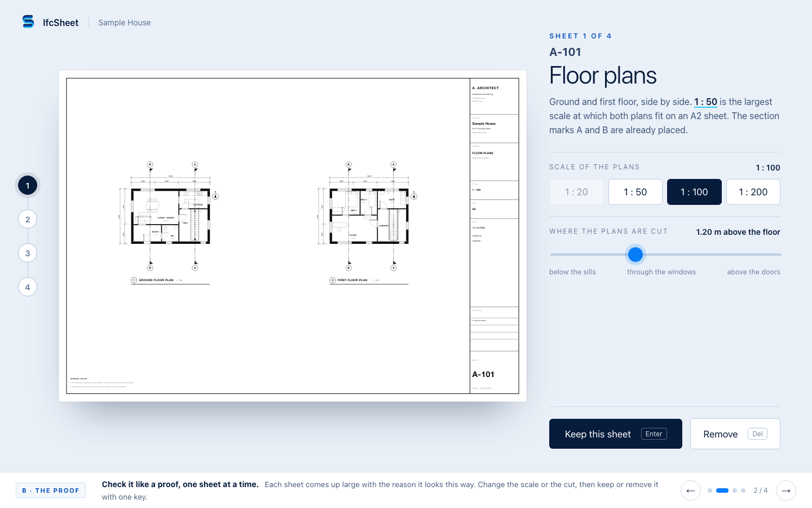Screen dimensions: 812x508
Task: Set cut to 'below the sills' label
Action: click(x=572, y=272)
